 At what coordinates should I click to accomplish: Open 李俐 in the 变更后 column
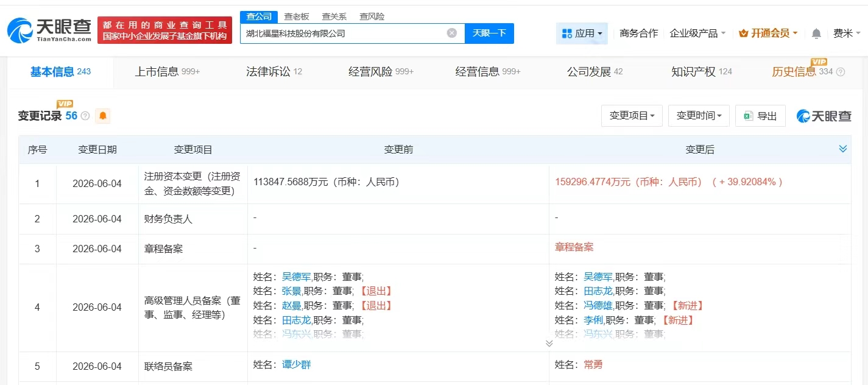click(x=593, y=320)
